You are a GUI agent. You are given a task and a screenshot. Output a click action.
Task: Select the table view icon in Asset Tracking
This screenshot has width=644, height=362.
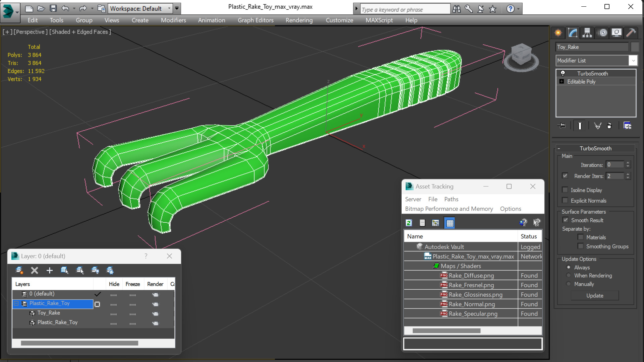(x=450, y=223)
